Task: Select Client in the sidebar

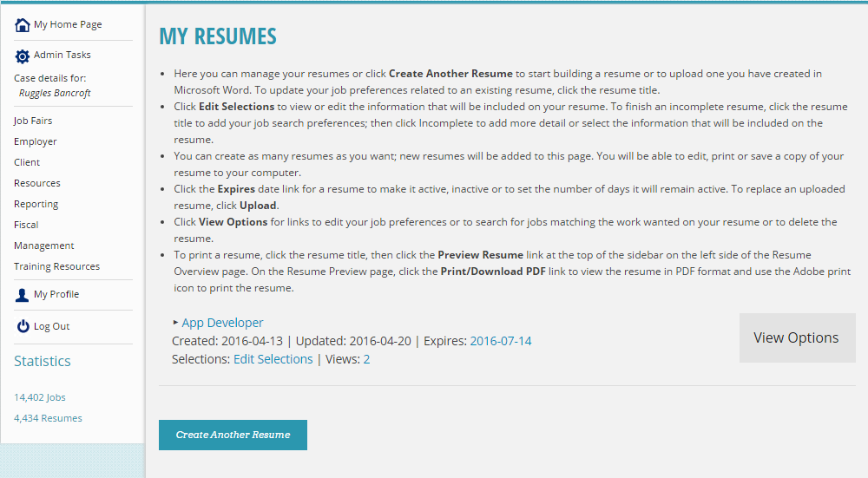Action: pyautogui.click(x=27, y=162)
